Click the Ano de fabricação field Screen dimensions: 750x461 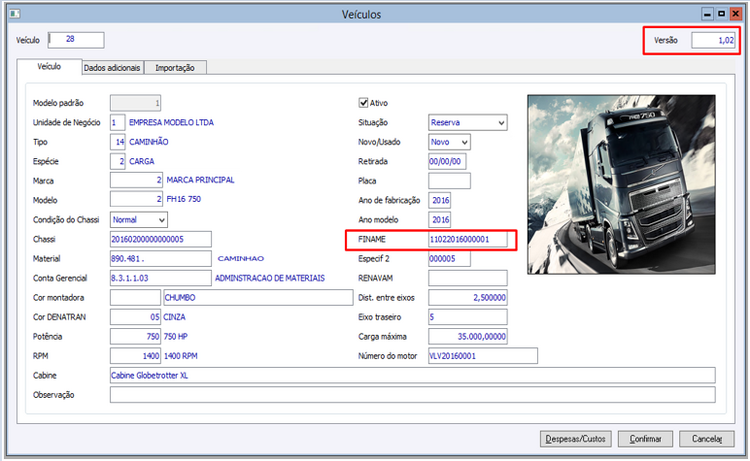click(x=440, y=200)
